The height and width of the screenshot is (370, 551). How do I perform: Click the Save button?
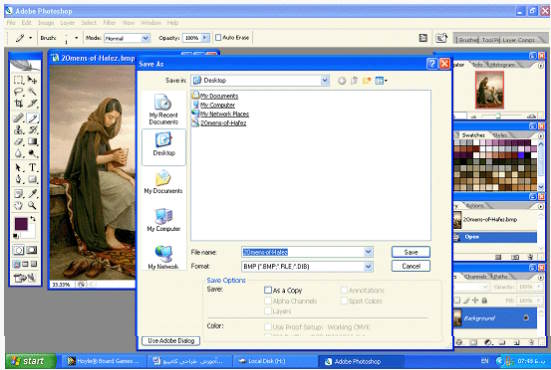pyautogui.click(x=410, y=252)
